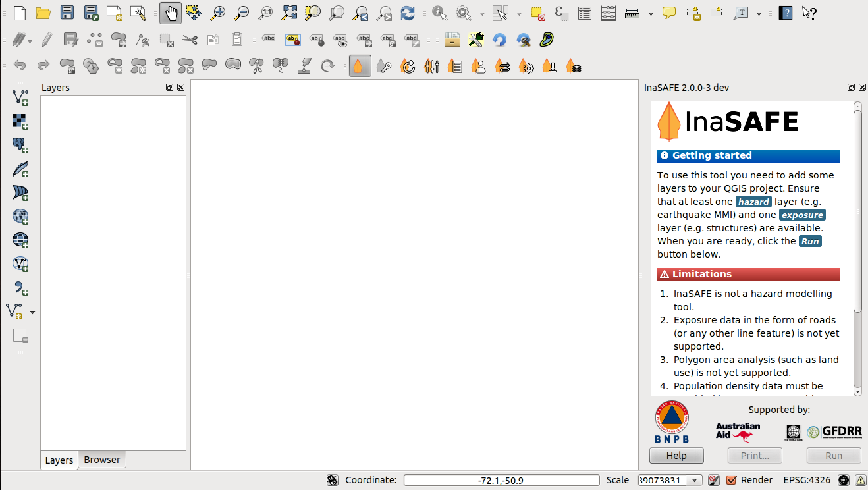
Task: Open InaSAFE keywords editor
Action: pyautogui.click(x=384, y=66)
